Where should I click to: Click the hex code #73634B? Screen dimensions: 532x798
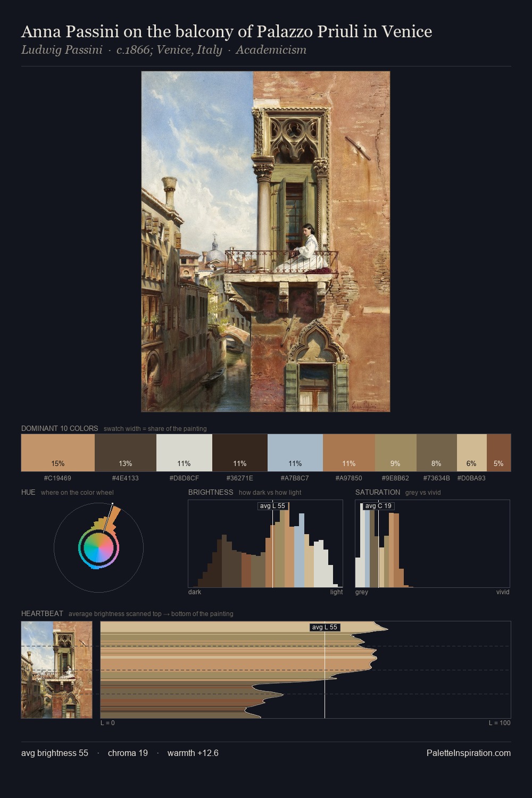click(436, 478)
